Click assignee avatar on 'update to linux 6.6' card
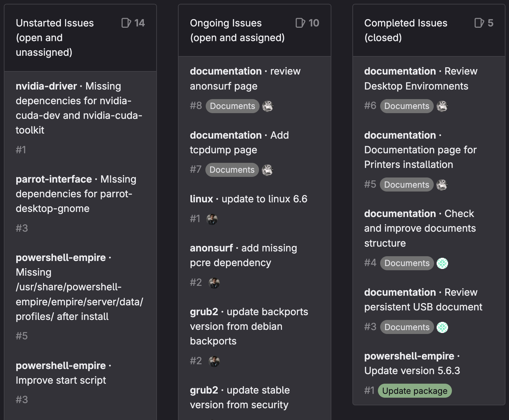The image size is (509, 420). [x=212, y=219]
